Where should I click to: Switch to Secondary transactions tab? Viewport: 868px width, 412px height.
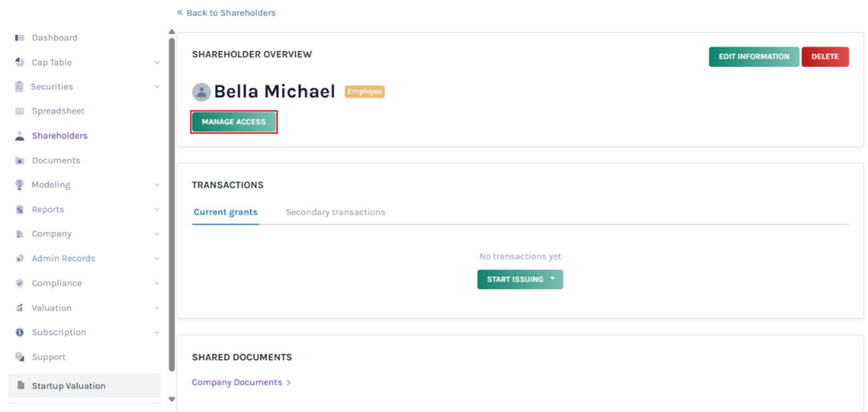point(336,212)
